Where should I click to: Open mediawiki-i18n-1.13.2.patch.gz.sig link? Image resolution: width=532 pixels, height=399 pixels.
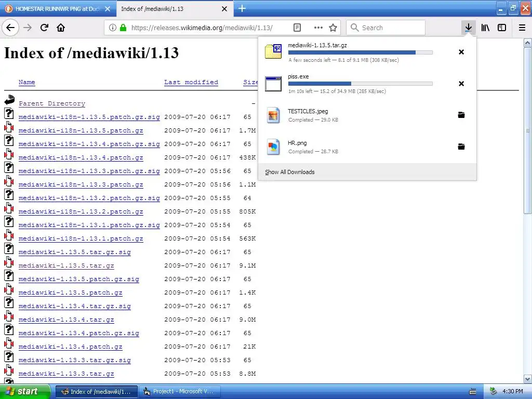point(89,198)
